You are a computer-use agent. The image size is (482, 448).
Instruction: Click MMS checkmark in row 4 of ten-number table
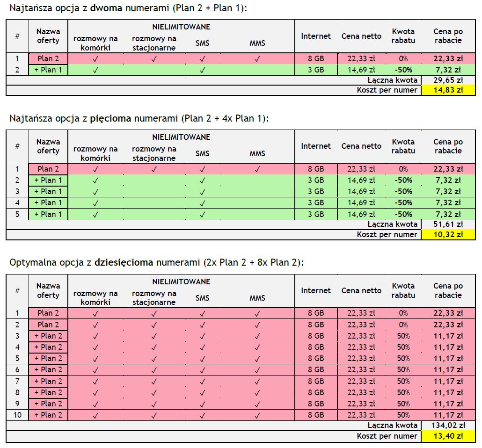[x=257, y=347]
